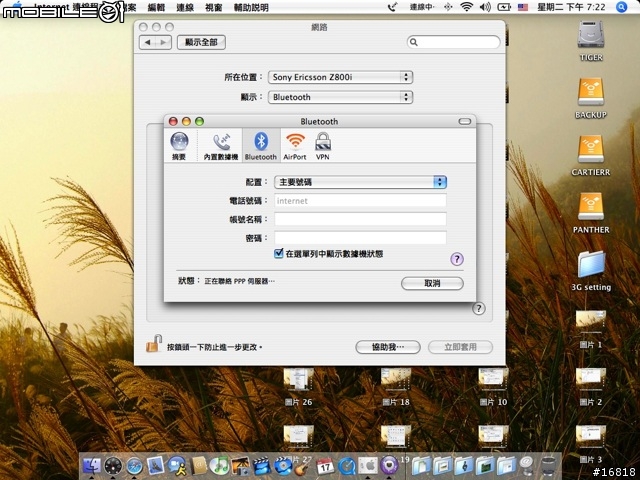Screen dimensions: 640x480
Task: Click the search field in 網路 window
Action: pyautogui.click(x=453, y=42)
